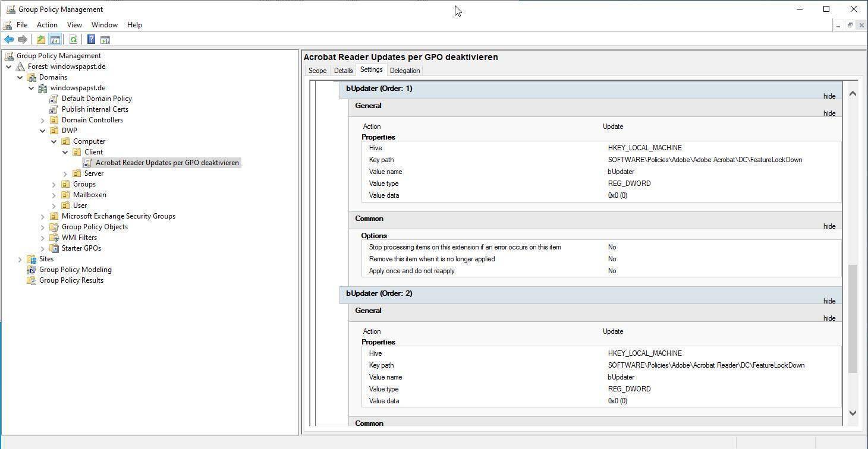Hide the Common section under Order 1
The image size is (868, 449).
829,226
